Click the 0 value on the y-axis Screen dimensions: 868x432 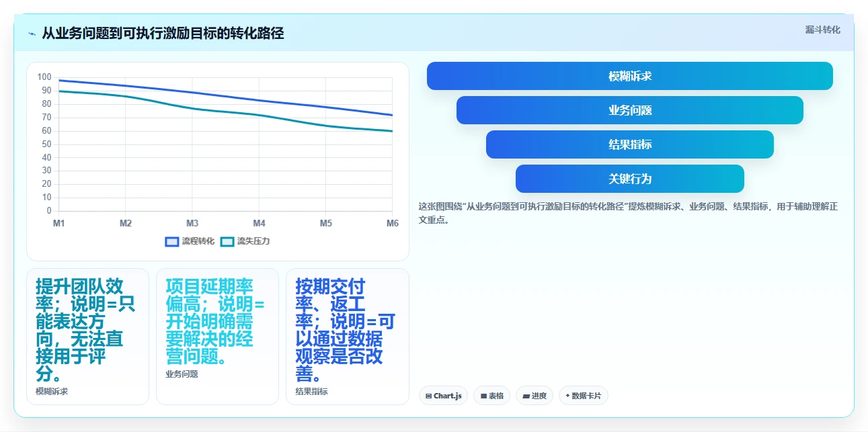click(49, 210)
